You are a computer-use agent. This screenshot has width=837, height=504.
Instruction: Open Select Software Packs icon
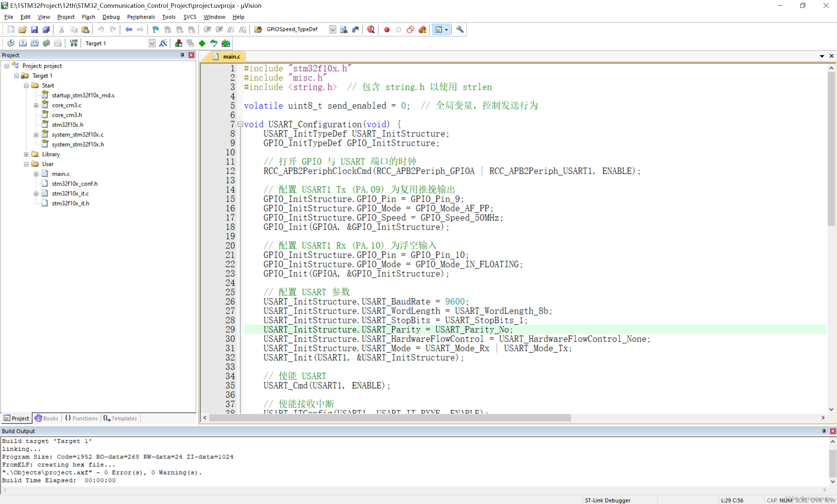[x=214, y=43]
